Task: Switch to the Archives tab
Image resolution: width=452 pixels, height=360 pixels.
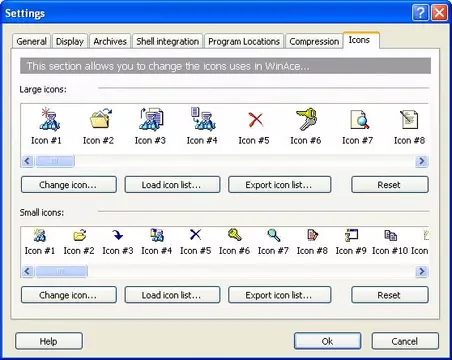Action: coord(110,41)
